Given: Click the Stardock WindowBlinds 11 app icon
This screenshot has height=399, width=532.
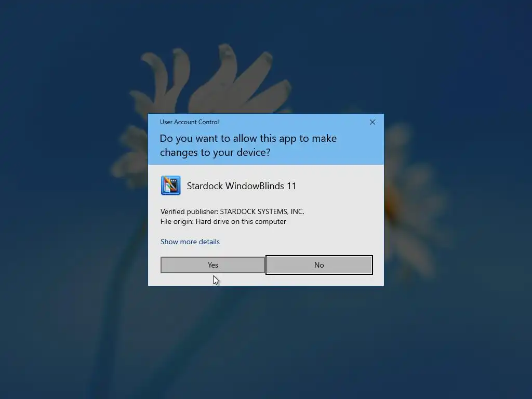Looking at the screenshot, I should 170,185.
